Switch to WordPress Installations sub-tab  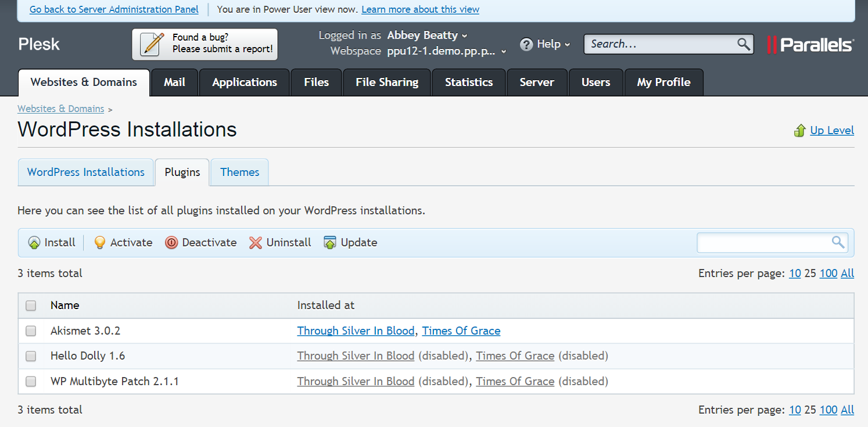(x=86, y=173)
